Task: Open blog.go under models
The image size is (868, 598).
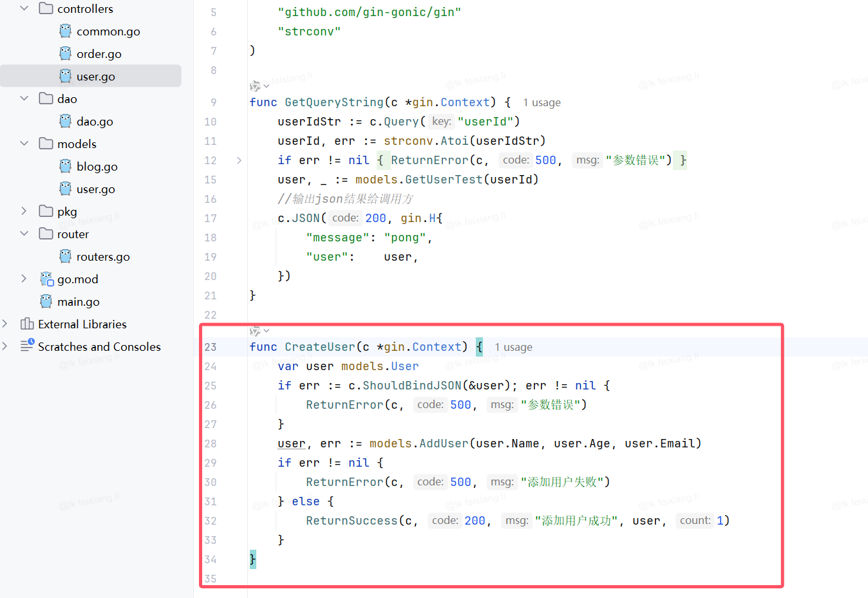Action: click(97, 167)
